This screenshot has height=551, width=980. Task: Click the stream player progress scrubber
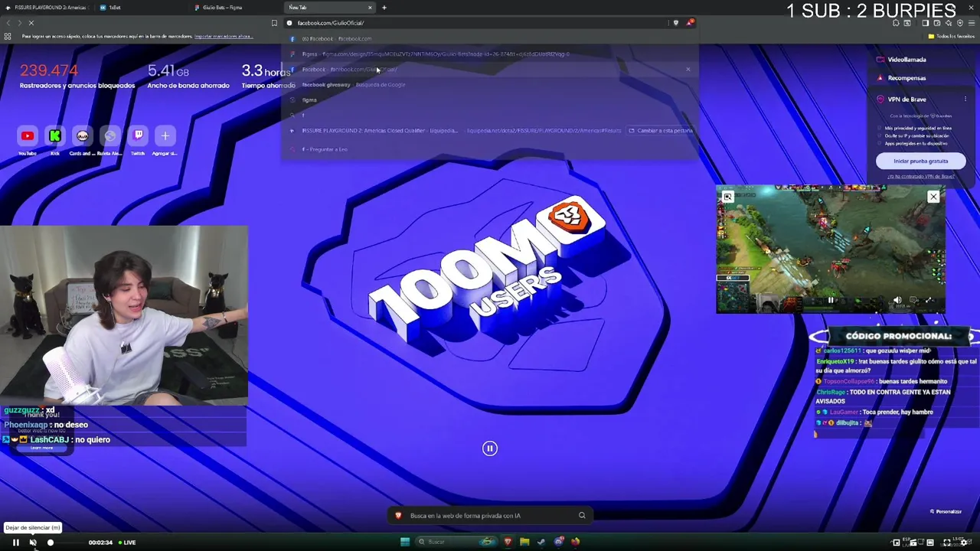[51, 543]
